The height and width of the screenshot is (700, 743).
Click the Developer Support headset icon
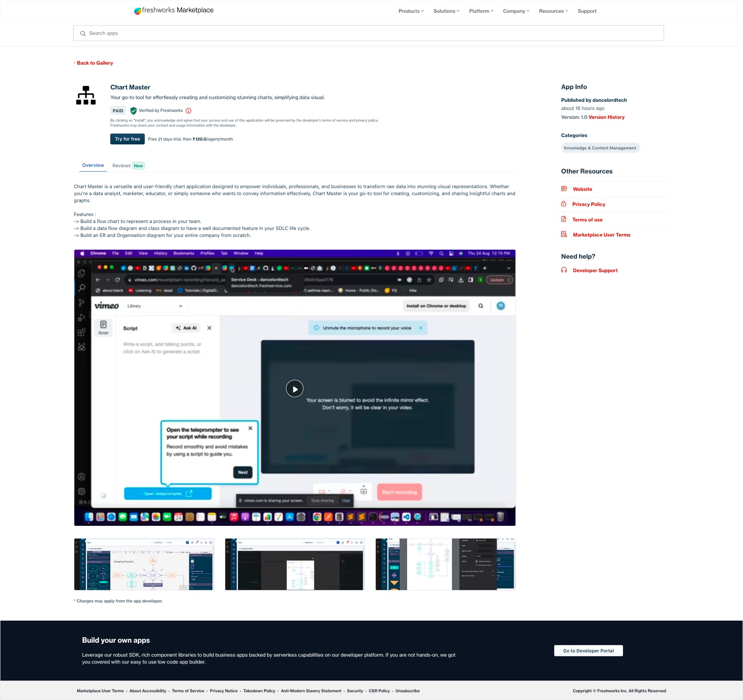point(564,270)
